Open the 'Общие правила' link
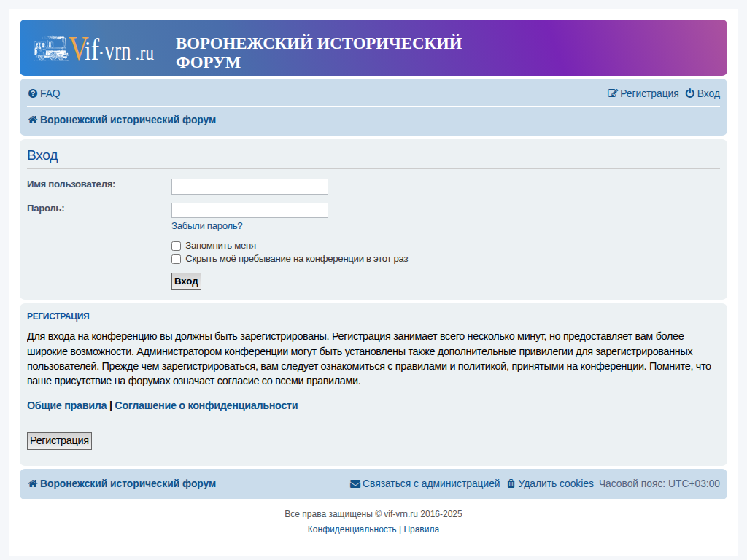 point(66,405)
